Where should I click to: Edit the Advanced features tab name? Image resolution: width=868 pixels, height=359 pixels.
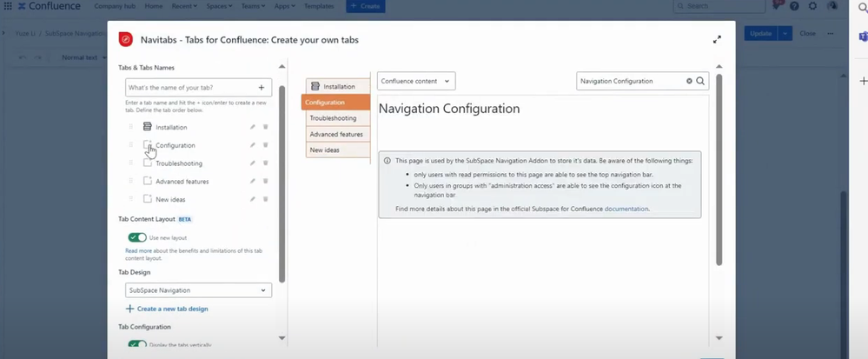253,181
